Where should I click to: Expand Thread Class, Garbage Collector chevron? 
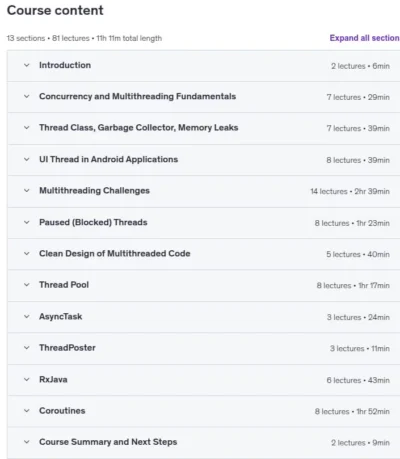pyautogui.click(x=27, y=128)
